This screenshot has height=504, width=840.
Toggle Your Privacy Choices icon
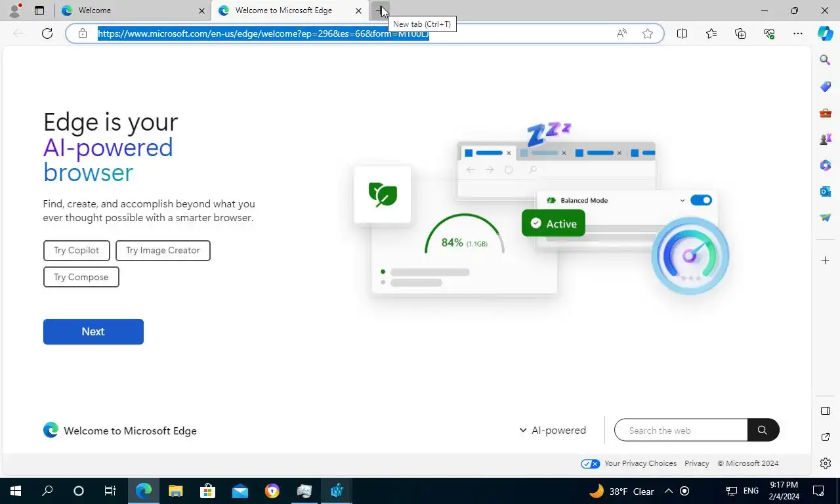tap(591, 463)
